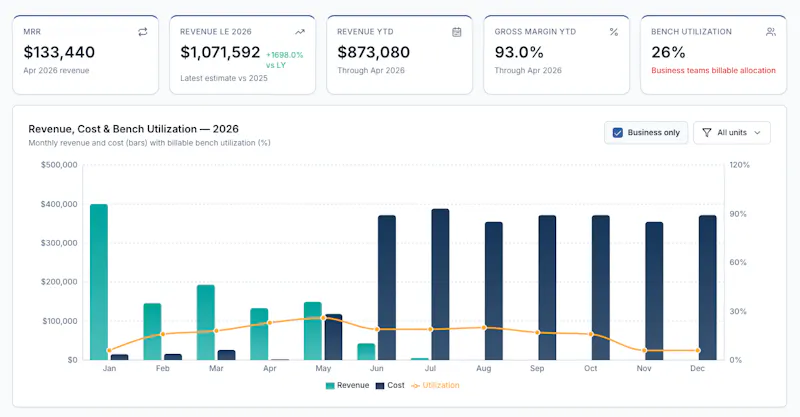Click the recurring arrows icon on MRR card

point(143,32)
